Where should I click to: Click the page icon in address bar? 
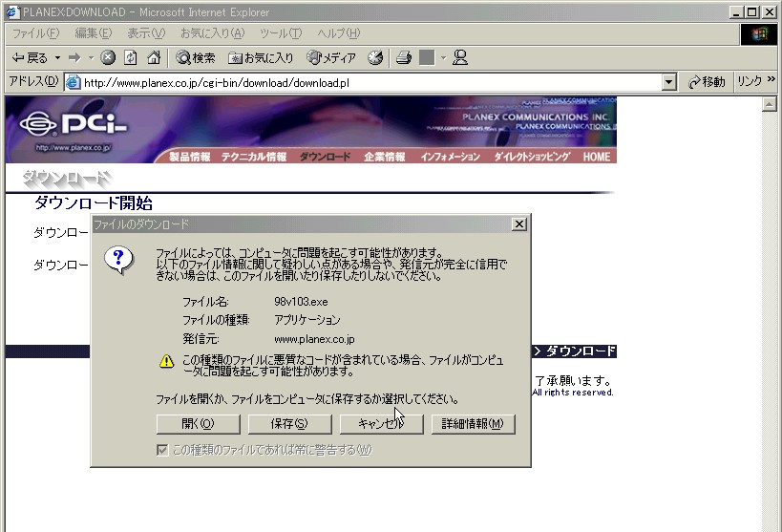[74, 82]
